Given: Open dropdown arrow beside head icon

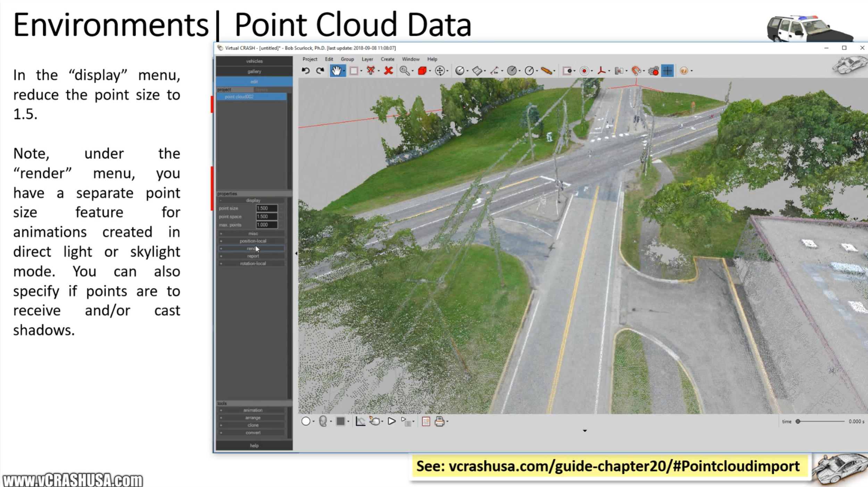Looking at the screenshot, I should click(331, 422).
